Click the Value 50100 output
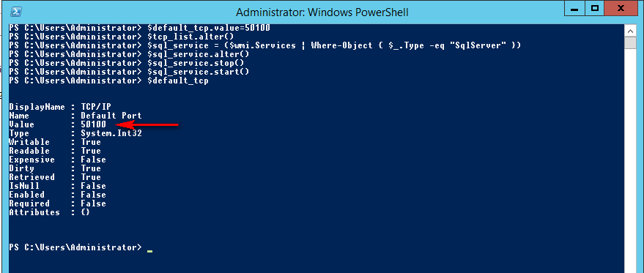Image resolution: width=644 pixels, height=273 pixels. point(57,124)
